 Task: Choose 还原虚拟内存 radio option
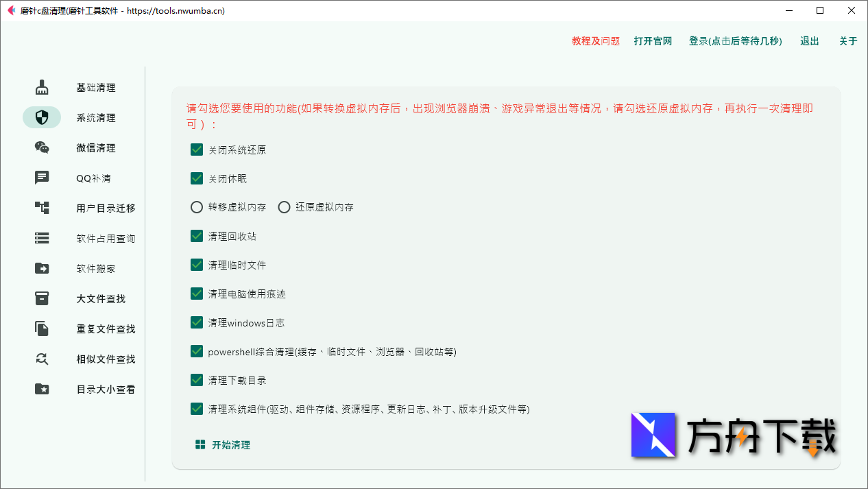point(285,206)
